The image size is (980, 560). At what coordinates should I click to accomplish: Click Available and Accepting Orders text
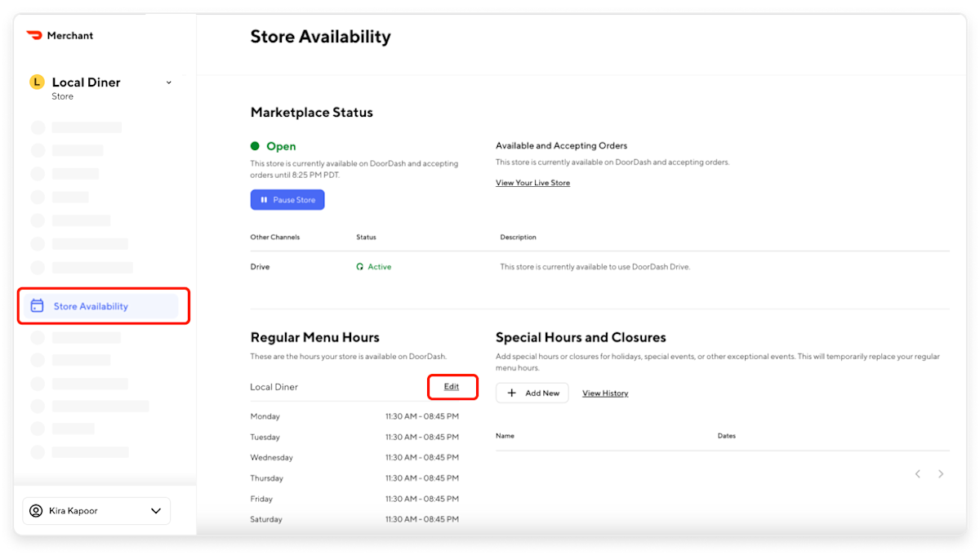coord(562,146)
